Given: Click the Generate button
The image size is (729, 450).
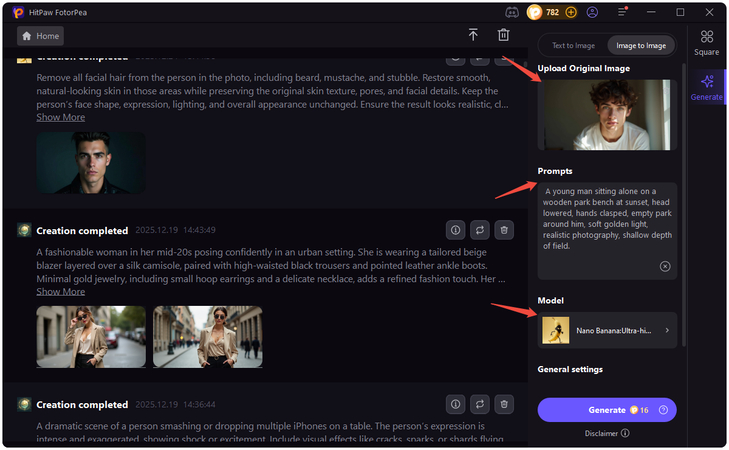Looking at the screenshot, I should (607, 410).
